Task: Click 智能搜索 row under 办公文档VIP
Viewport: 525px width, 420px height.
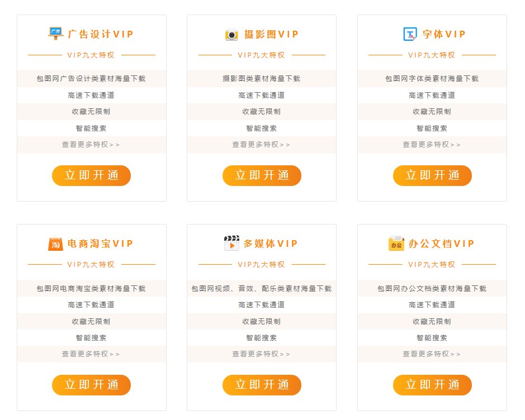Action: click(x=432, y=337)
